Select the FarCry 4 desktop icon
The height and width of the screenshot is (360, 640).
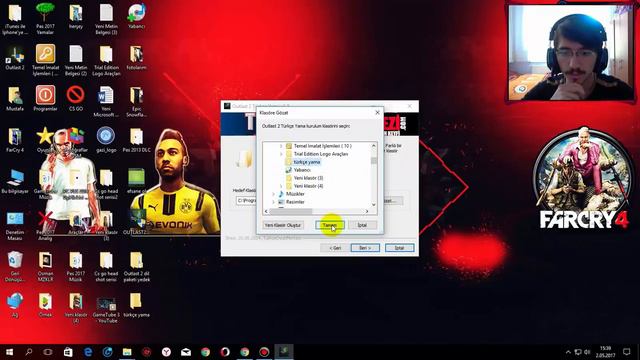15,140
